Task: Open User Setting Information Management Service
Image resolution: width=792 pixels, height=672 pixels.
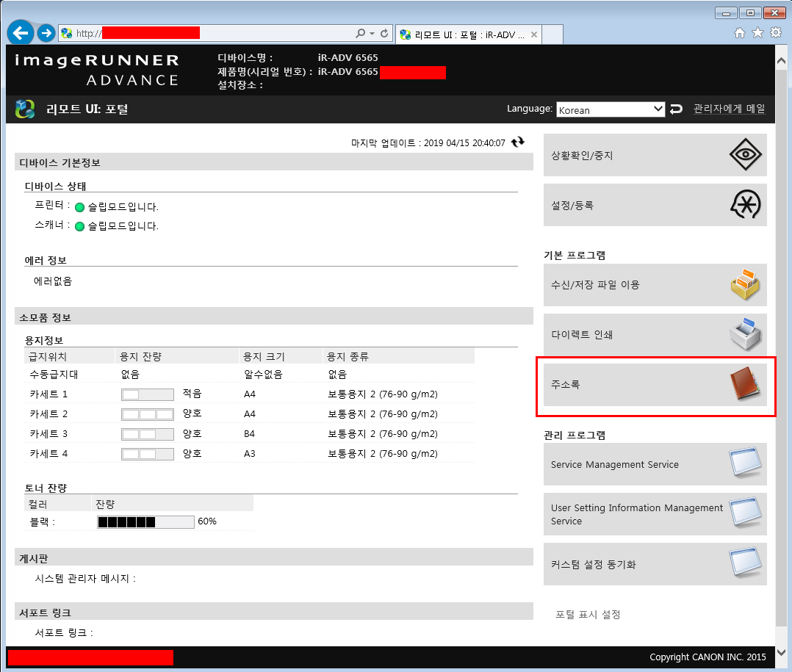Action: pos(655,515)
